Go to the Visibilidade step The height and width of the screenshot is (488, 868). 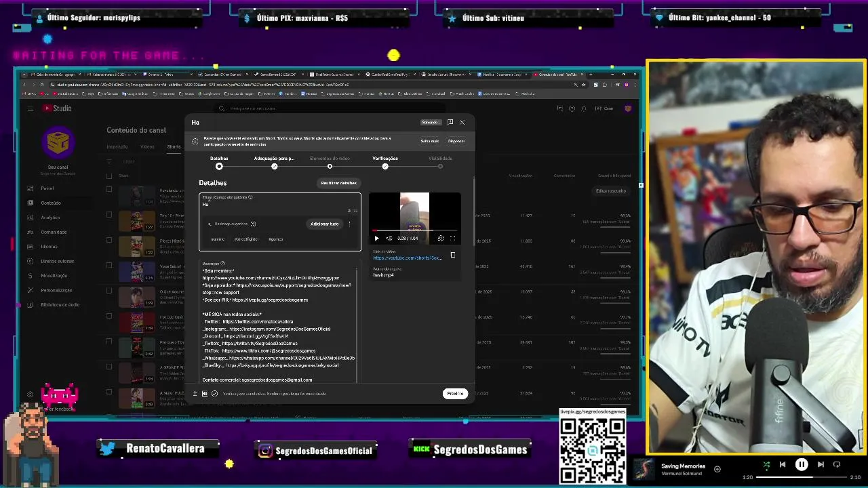click(440, 162)
